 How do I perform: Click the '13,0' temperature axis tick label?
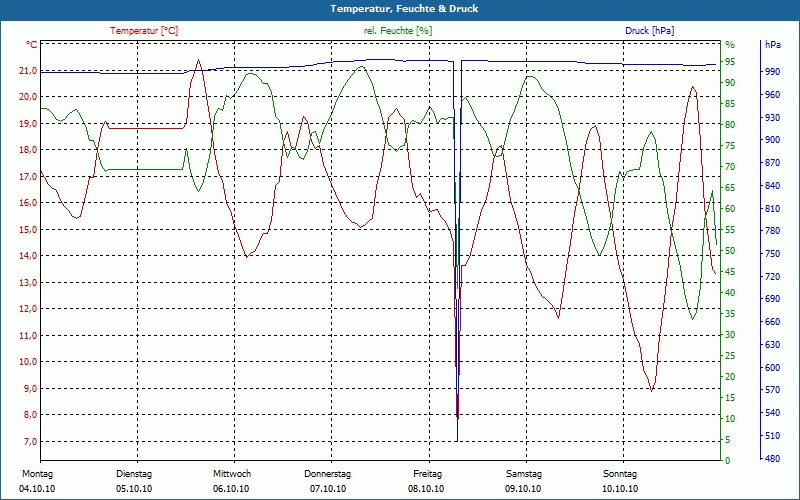(28, 283)
